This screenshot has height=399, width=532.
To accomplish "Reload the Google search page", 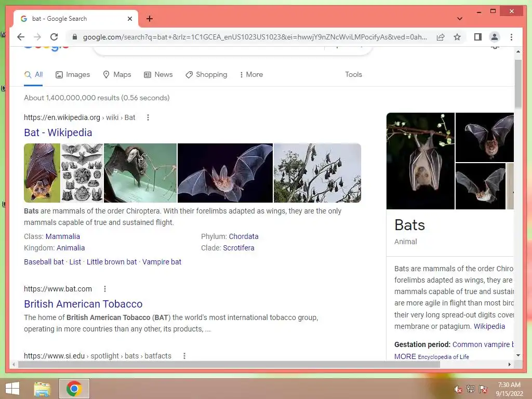I will [x=54, y=37].
